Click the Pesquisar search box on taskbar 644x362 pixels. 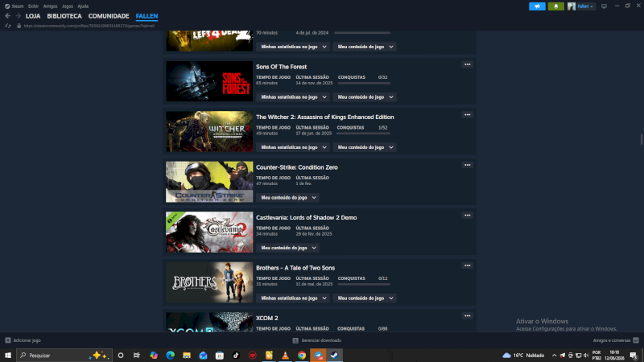(64, 356)
